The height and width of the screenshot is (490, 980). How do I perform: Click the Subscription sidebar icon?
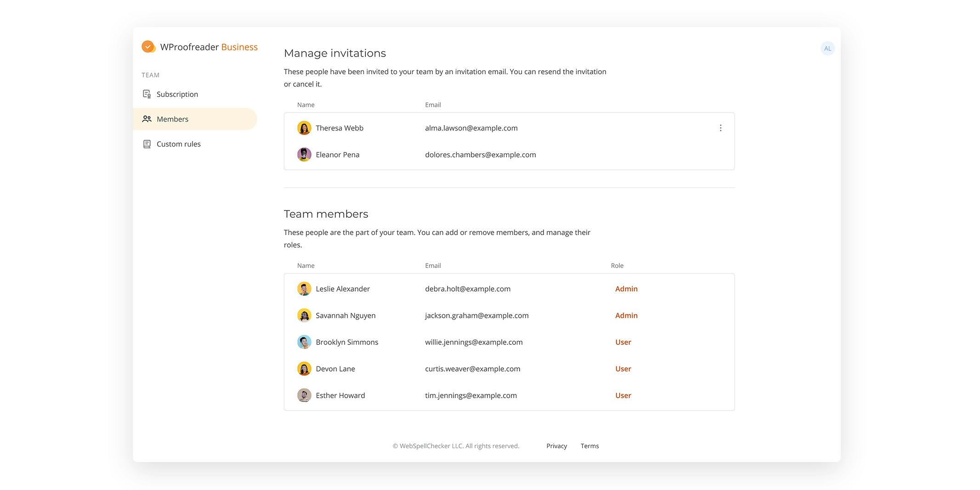pyautogui.click(x=147, y=94)
